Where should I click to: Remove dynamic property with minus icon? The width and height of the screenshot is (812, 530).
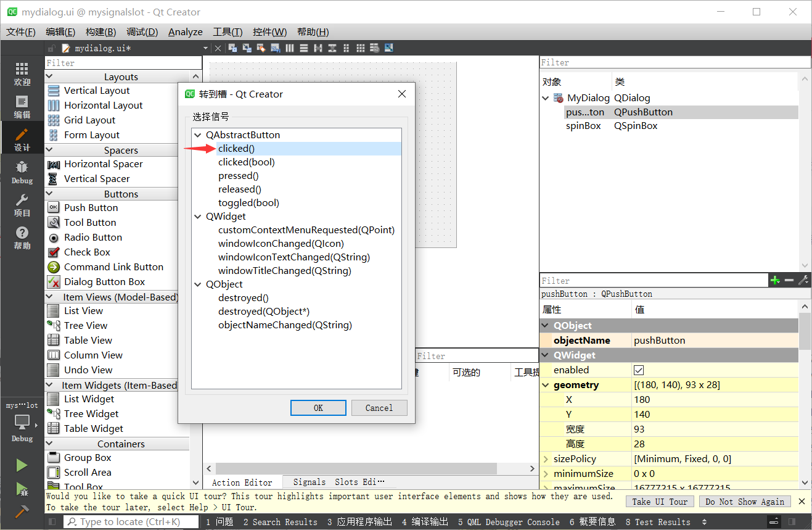[789, 280]
